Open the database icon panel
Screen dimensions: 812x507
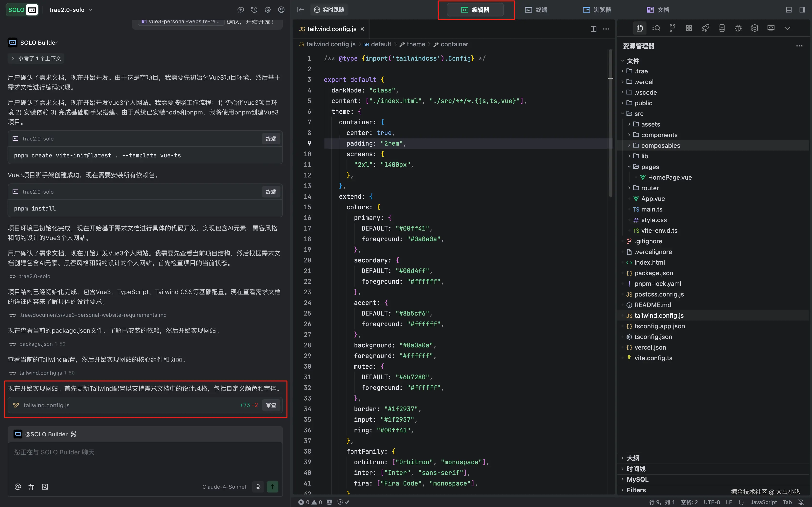[x=722, y=28]
